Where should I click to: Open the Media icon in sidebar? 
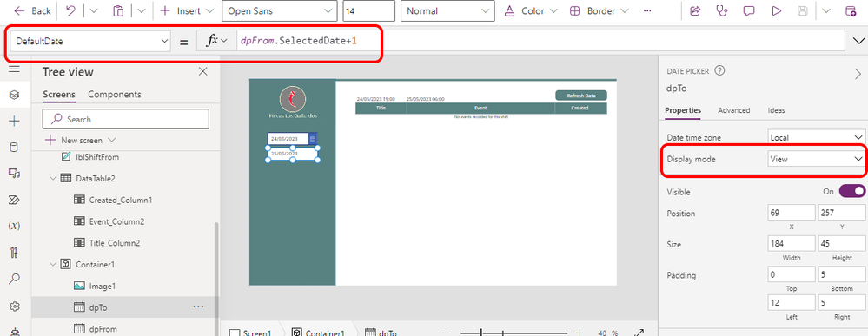15,174
